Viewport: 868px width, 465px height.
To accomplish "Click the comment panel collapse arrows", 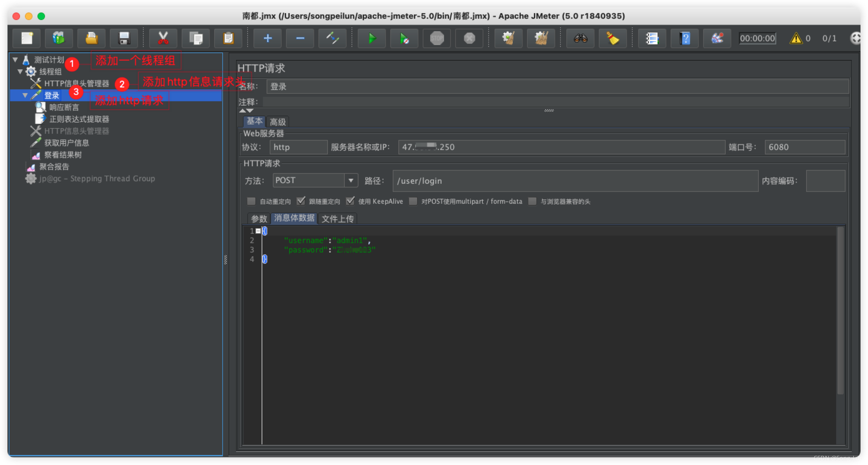I will point(246,111).
